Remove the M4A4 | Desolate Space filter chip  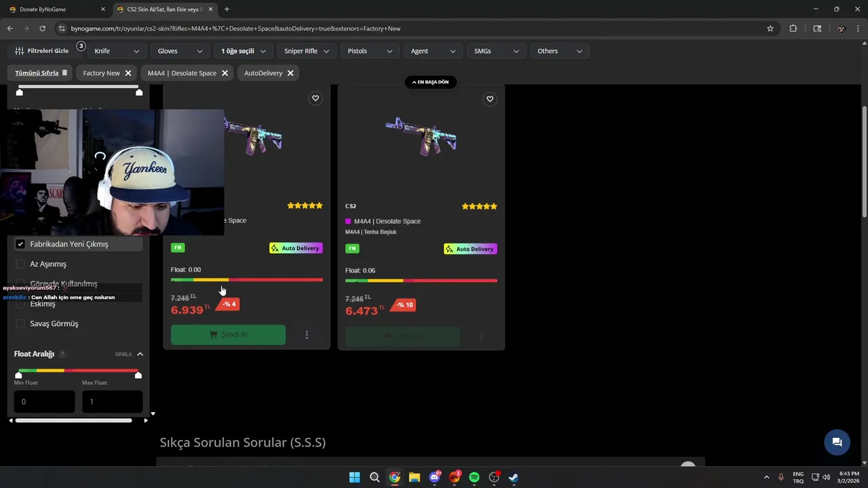(224, 73)
